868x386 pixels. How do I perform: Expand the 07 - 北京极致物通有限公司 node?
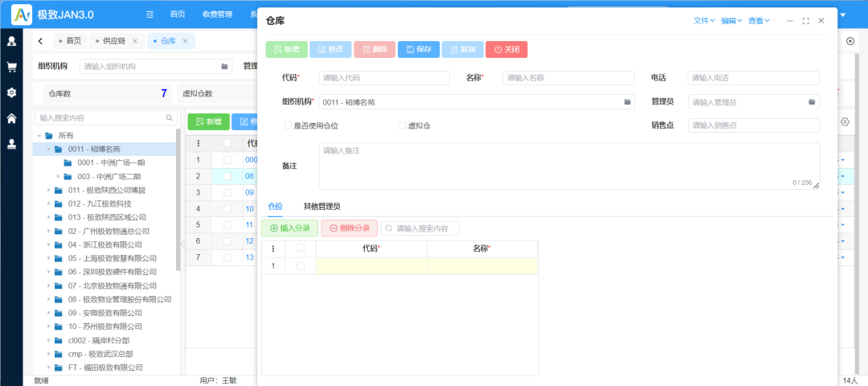click(49, 285)
